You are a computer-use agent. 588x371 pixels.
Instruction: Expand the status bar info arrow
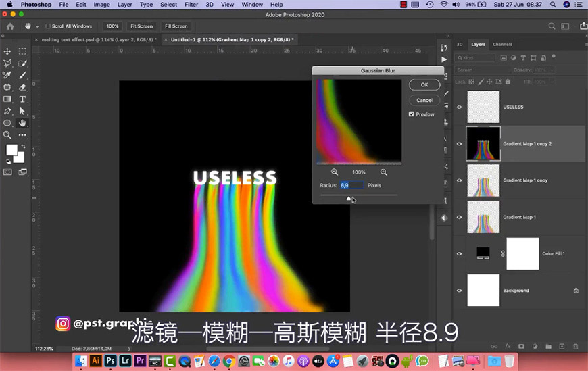coord(129,349)
